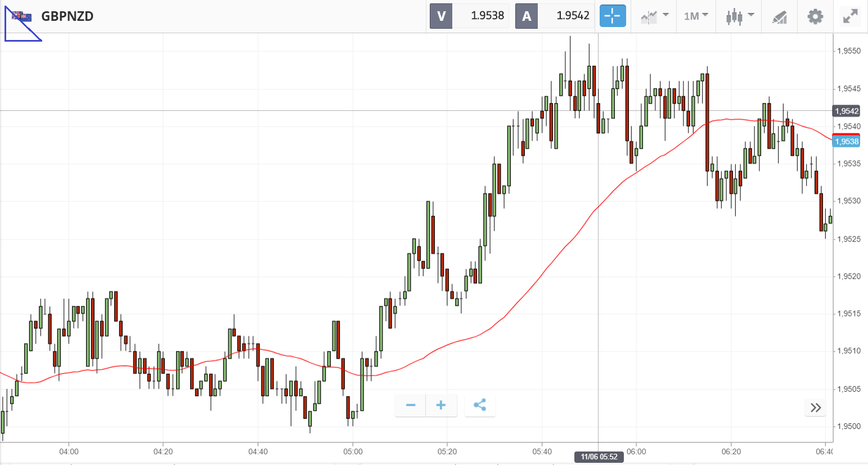Open the drawing tools
The image size is (868, 465).
pos(779,17)
